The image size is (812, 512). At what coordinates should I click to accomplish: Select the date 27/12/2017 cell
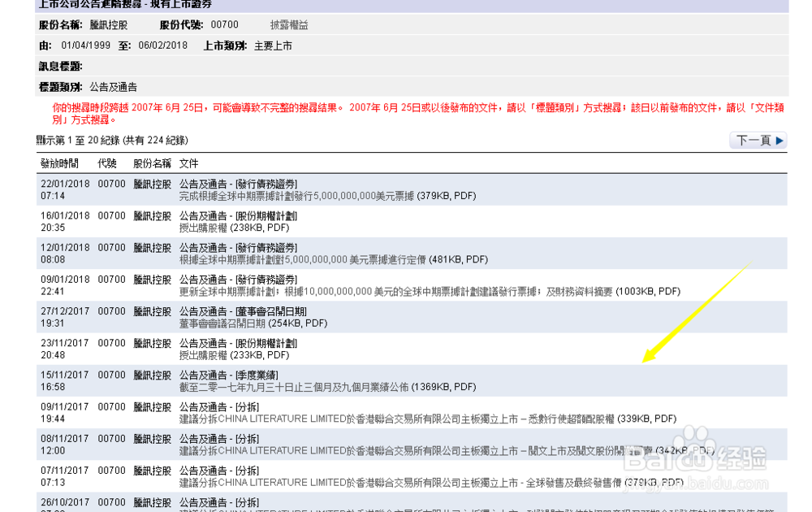click(x=65, y=317)
